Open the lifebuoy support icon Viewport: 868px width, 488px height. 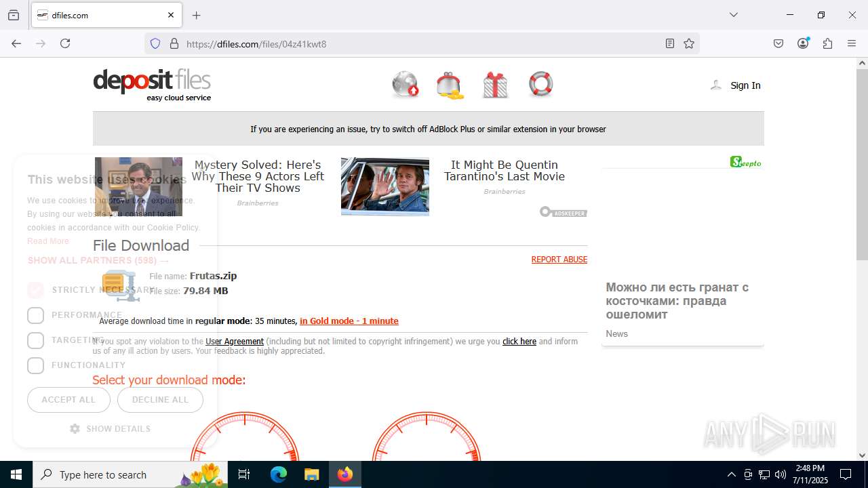[540, 84]
